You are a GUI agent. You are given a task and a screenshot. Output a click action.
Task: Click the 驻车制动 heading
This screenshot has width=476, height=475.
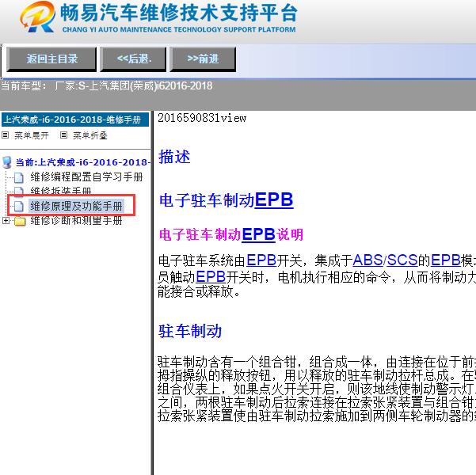(190, 331)
